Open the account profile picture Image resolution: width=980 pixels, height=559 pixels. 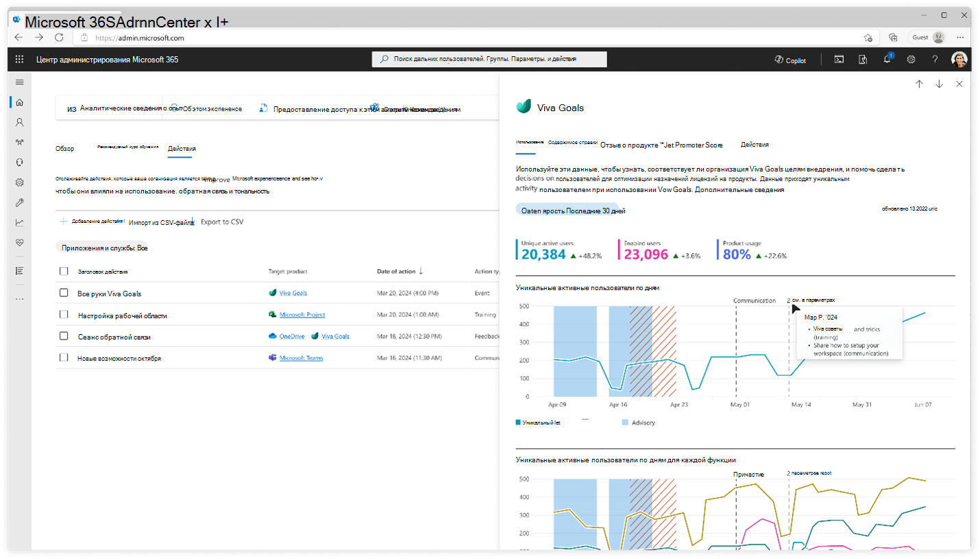pos(959,60)
